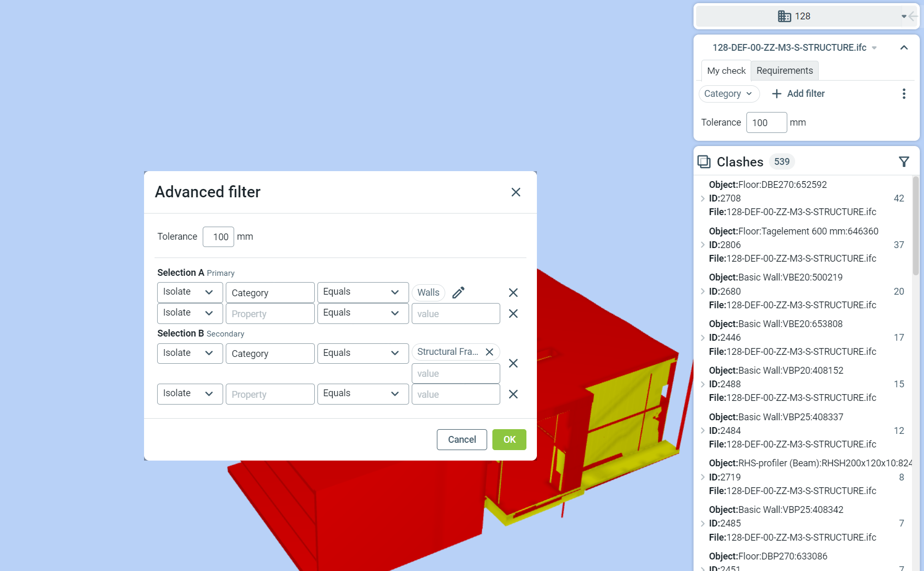924x571 pixels.
Task: Click Add filter in the check panel
Action: (798, 94)
